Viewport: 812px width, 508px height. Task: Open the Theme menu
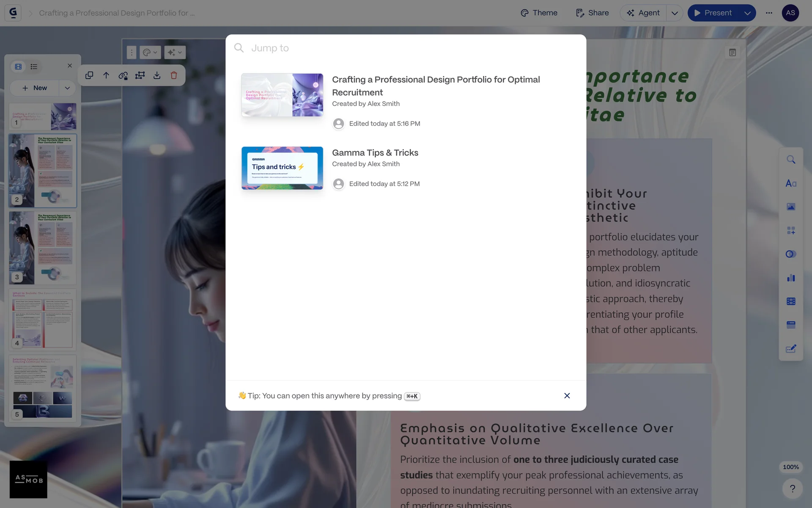click(x=539, y=13)
